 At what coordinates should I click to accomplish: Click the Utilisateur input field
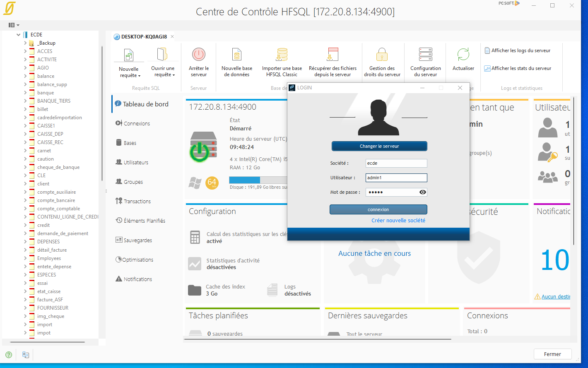(x=396, y=178)
